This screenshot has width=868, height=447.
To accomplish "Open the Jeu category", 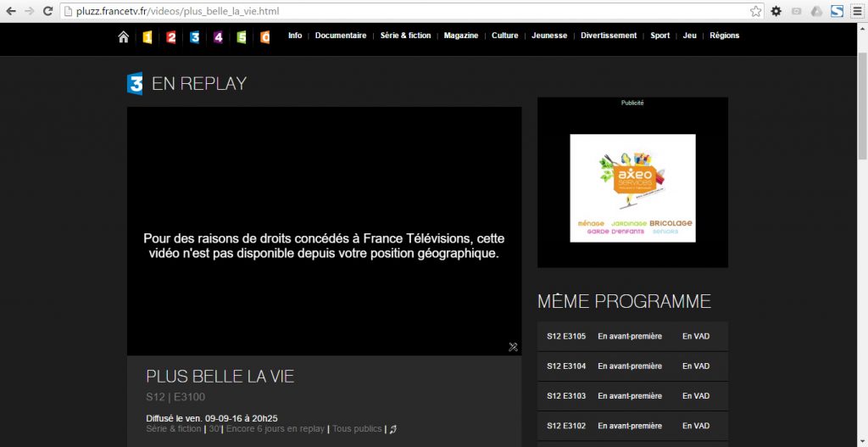I will (689, 36).
